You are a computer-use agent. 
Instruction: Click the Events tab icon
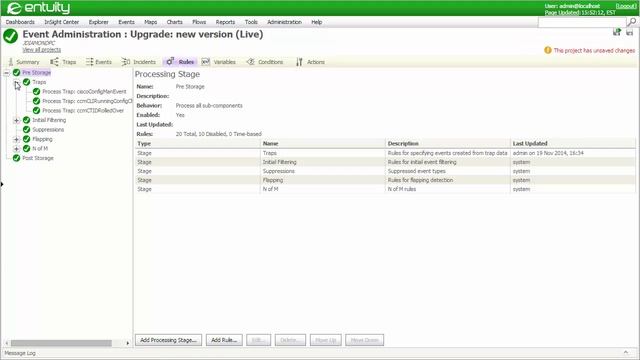89,62
